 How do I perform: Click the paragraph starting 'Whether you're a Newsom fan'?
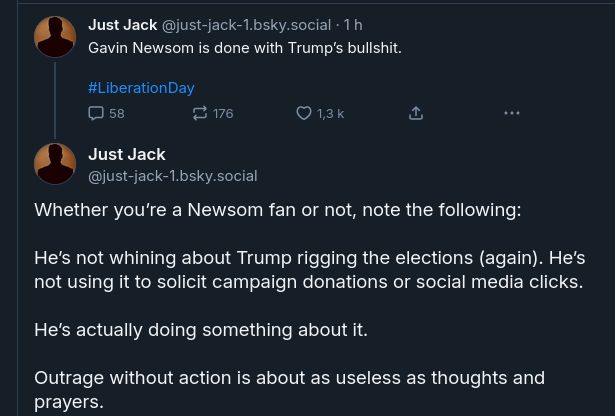277,210
